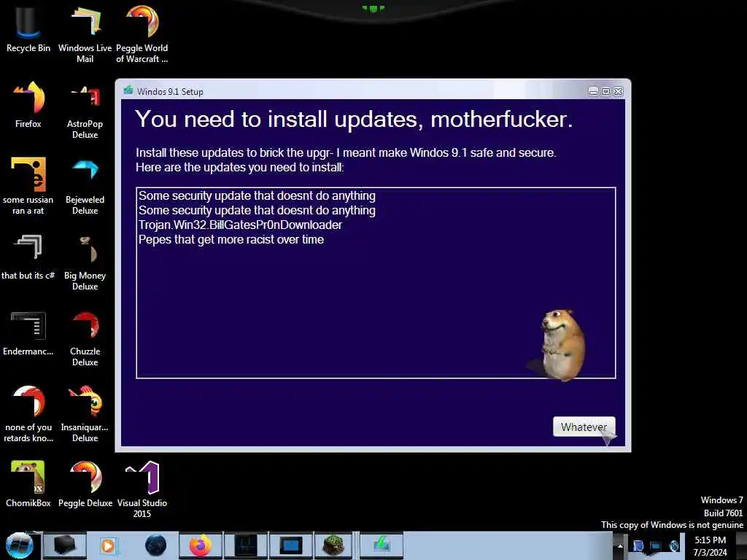Click the volume speaker icon in system tray
The image size is (747, 560).
[674, 545]
